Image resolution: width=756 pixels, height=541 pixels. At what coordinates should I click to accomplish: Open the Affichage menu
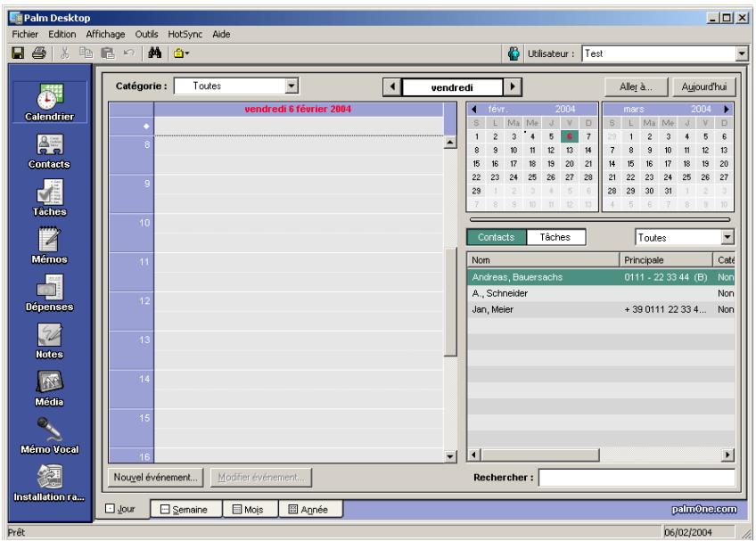coord(105,34)
